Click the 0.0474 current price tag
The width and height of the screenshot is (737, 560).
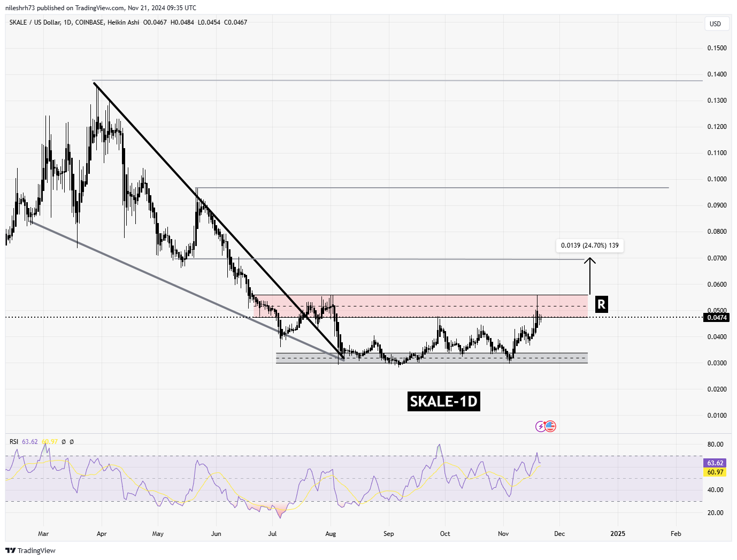[x=717, y=317]
